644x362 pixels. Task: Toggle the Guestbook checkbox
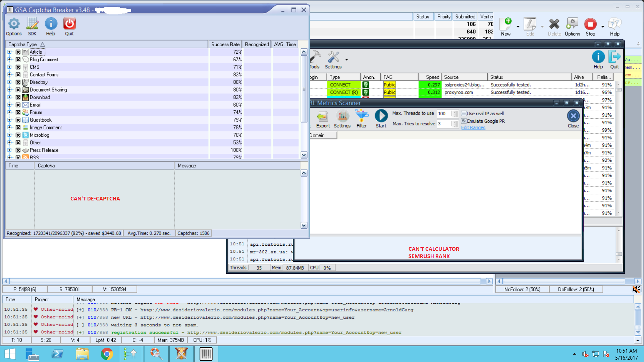(18, 120)
